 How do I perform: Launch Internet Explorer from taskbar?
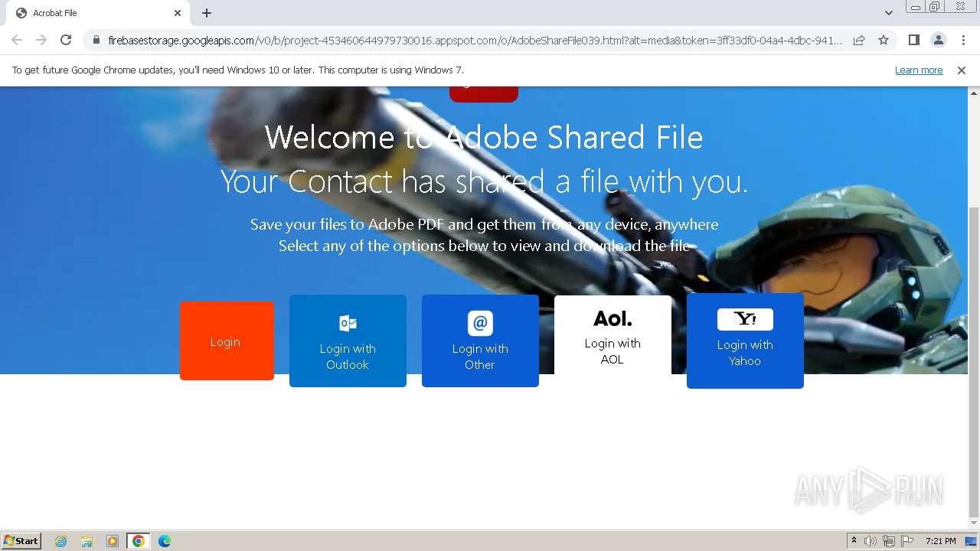click(x=61, y=541)
